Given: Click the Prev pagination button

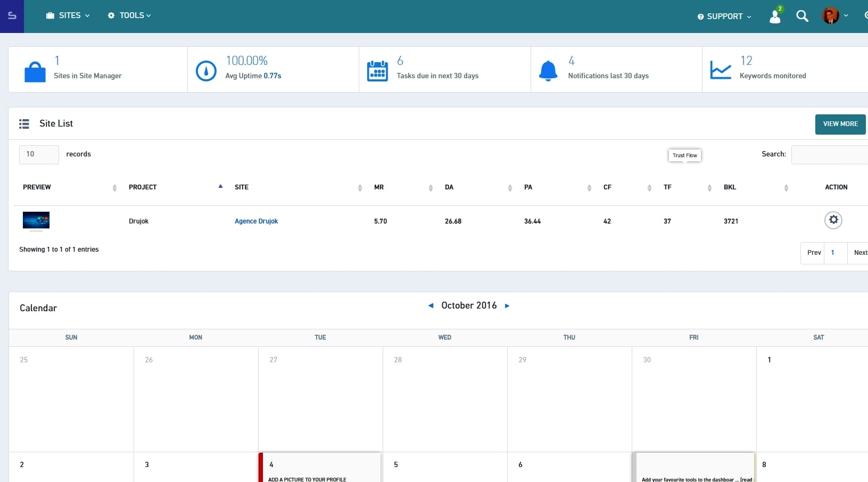Looking at the screenshot, I should 813,253.
